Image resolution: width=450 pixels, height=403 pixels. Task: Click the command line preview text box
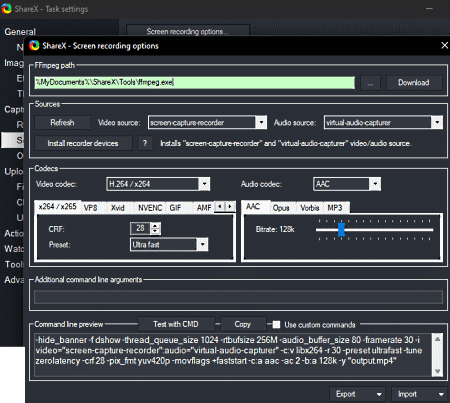233,355
